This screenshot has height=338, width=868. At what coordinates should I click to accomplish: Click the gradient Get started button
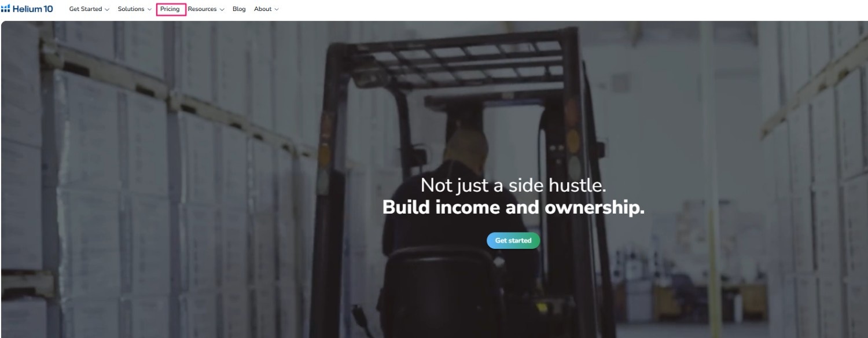(x=513, y=241)
